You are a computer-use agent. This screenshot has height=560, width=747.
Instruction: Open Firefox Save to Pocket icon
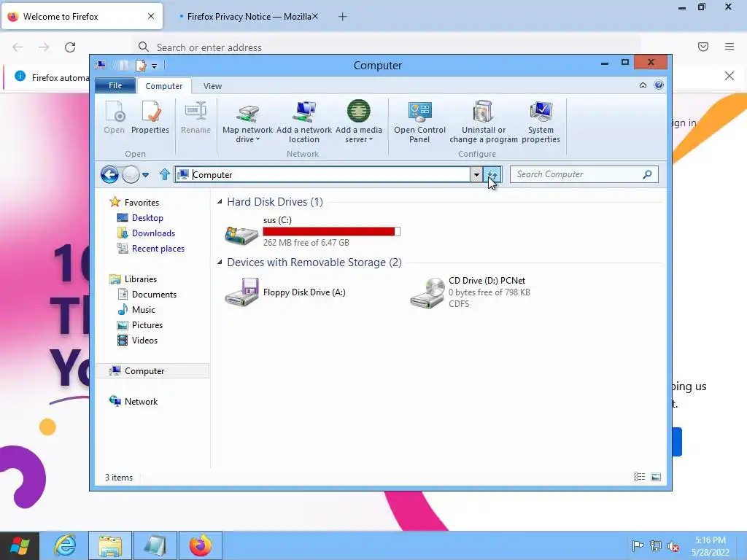coord(703,47)
